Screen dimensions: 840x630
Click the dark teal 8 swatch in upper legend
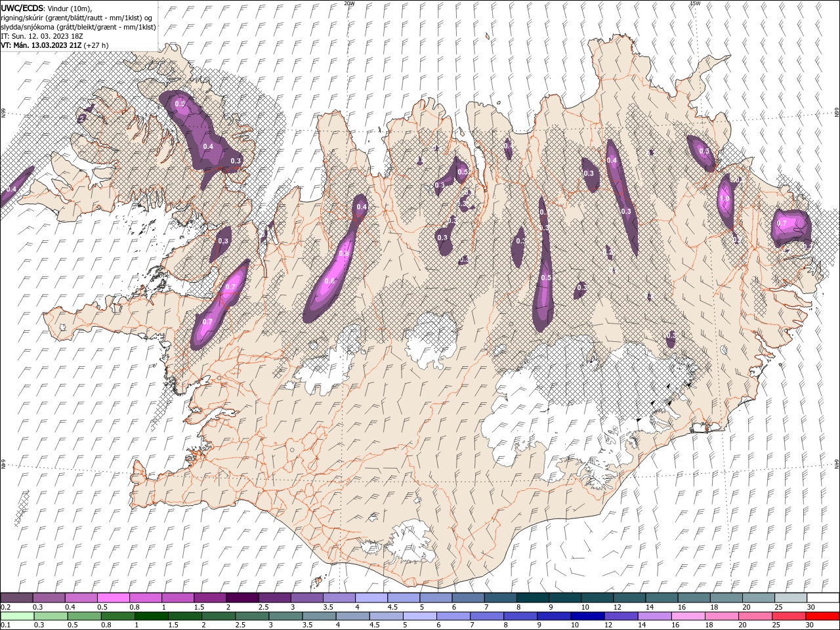(x=532, y=597)
